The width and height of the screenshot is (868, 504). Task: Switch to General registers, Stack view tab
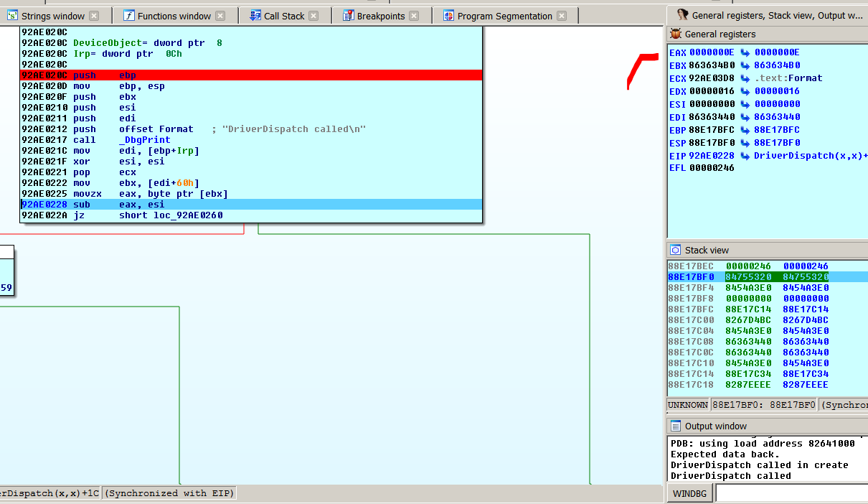click(770, 15)
